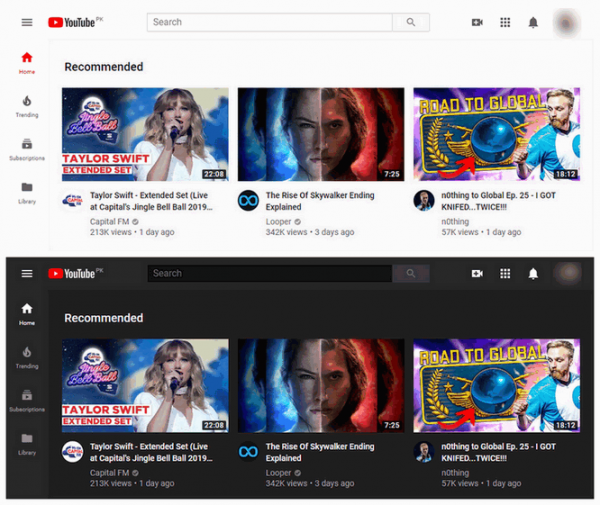Open Rise of Skywalker thumbnail, light theme
The image size is (600, 505).
click(x=321, y=134)
